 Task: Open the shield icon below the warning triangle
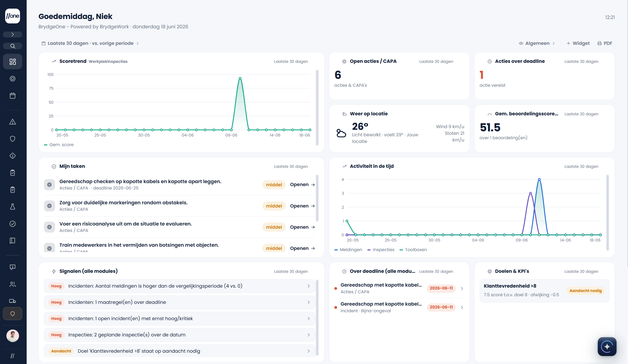tap(12, 139)
